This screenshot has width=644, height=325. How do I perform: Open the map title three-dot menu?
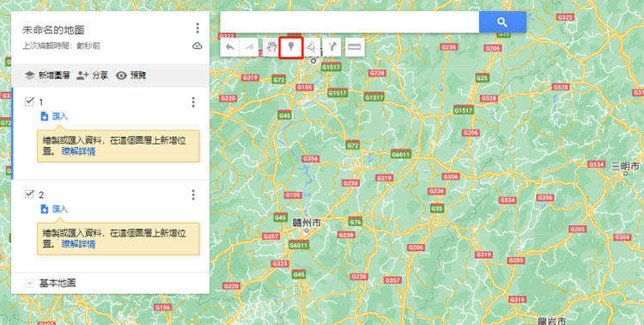point(197,28)
